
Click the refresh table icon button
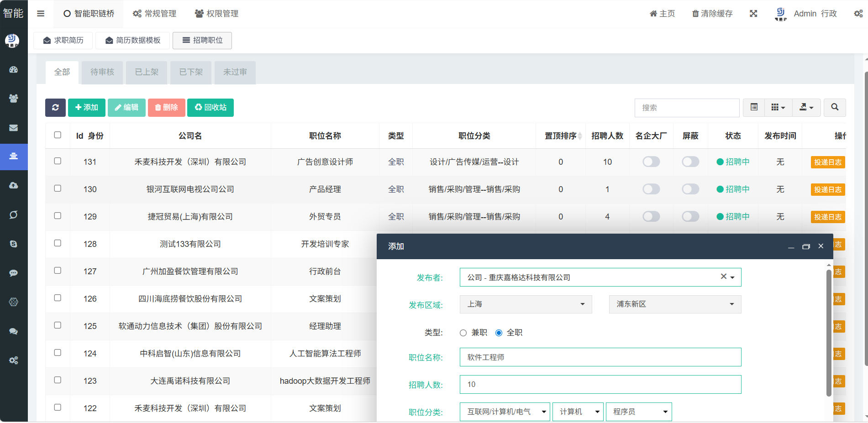(55, 108)
